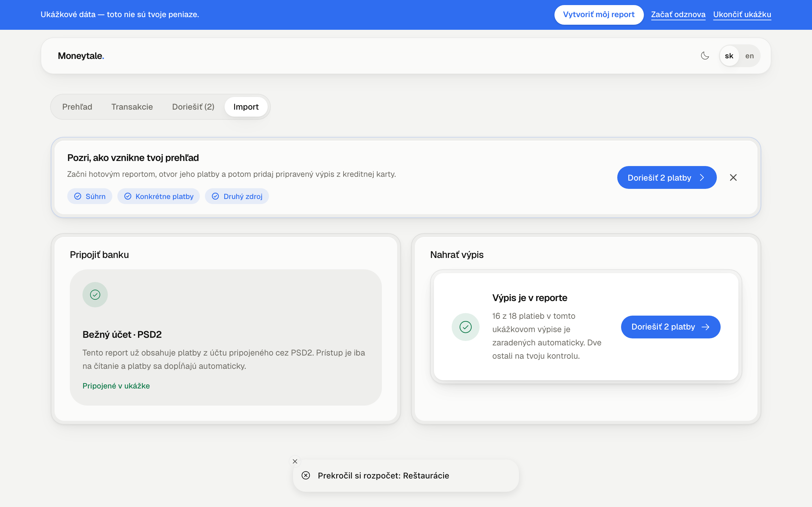Click the check icon on the Druhý zdroj chip

click(215, 196)
